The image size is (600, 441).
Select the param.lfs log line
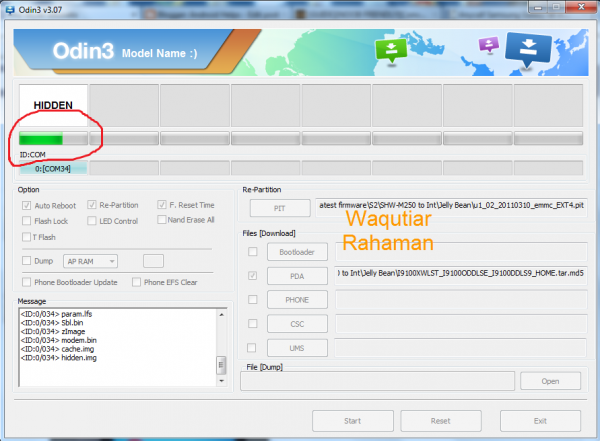56,314
